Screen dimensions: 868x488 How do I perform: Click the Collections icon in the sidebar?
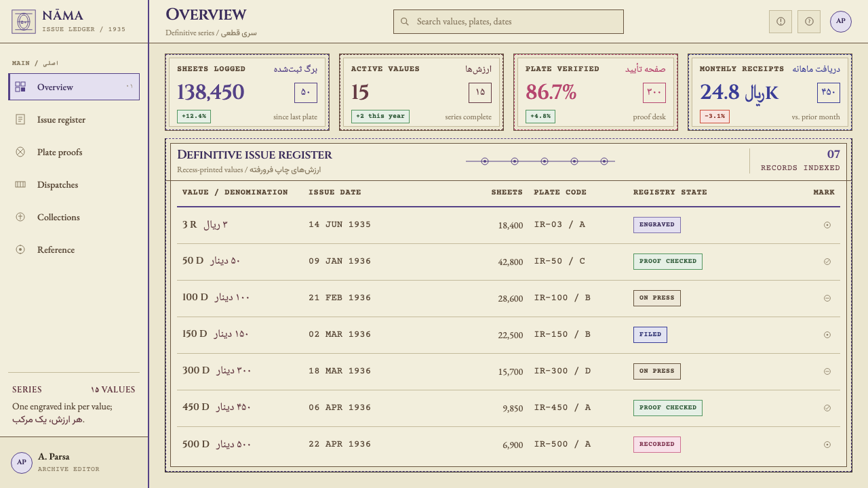[20, 217]
